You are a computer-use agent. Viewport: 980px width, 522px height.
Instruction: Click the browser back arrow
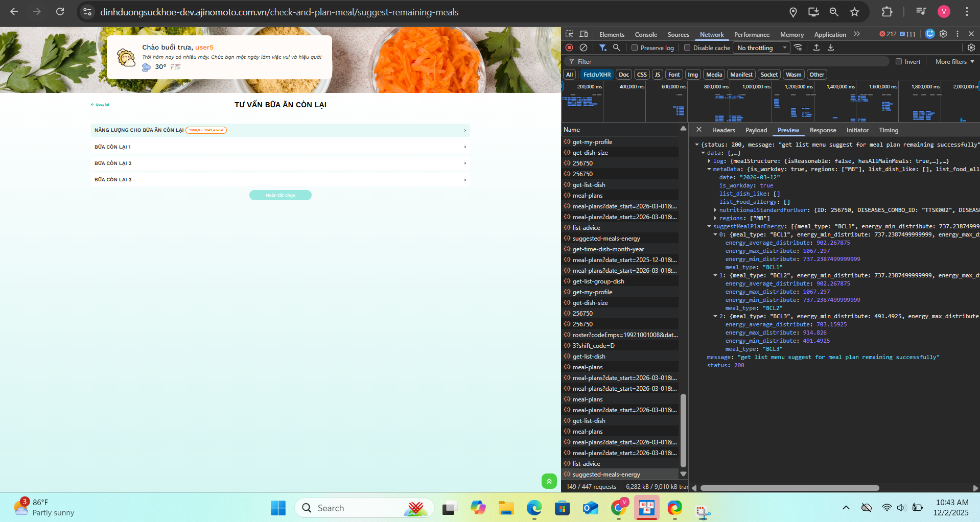click(14, 12)
